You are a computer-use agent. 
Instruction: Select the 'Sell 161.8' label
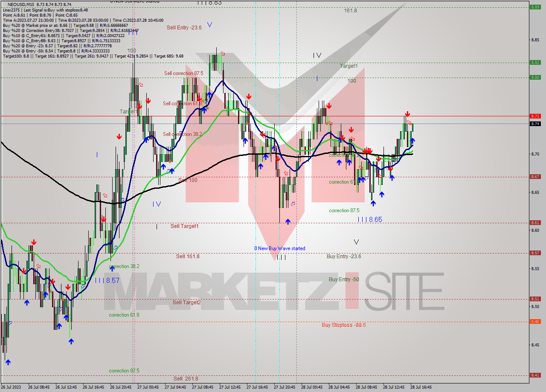(x=188, y=257)
